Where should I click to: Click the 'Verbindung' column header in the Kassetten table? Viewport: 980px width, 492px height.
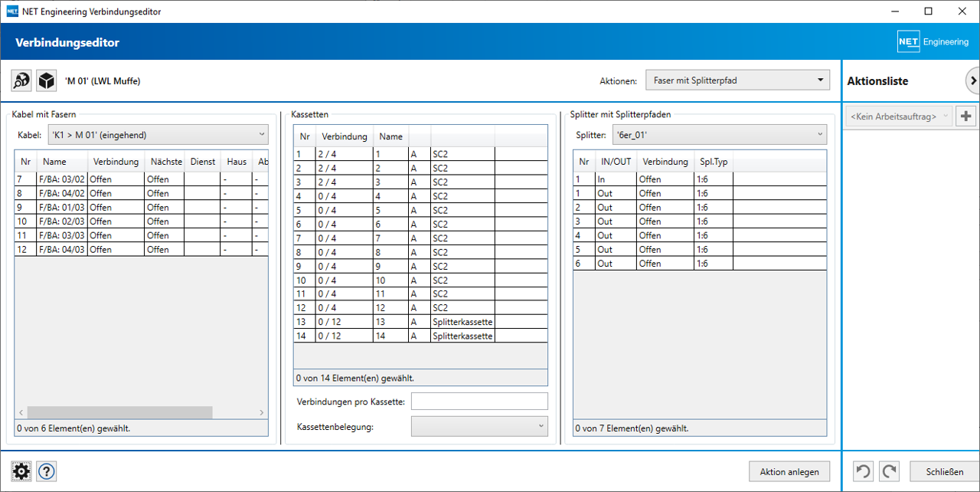tap(344, 136)
